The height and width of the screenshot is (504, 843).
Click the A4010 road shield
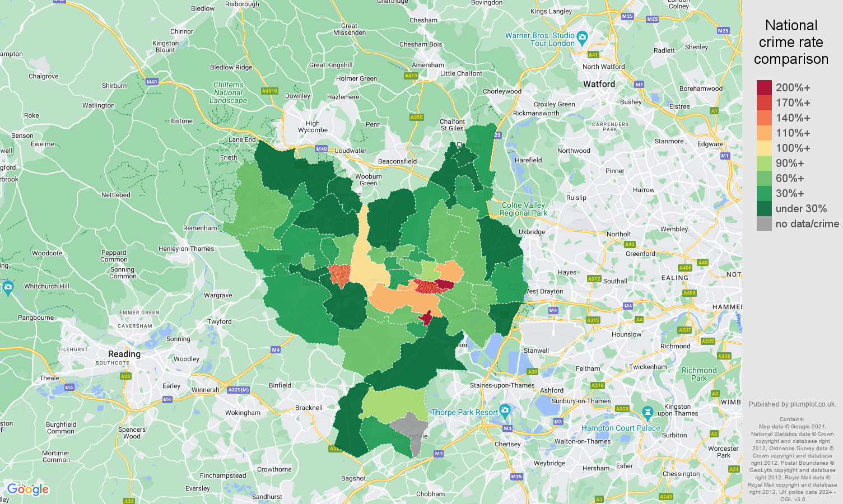click(x=269, y=91)
